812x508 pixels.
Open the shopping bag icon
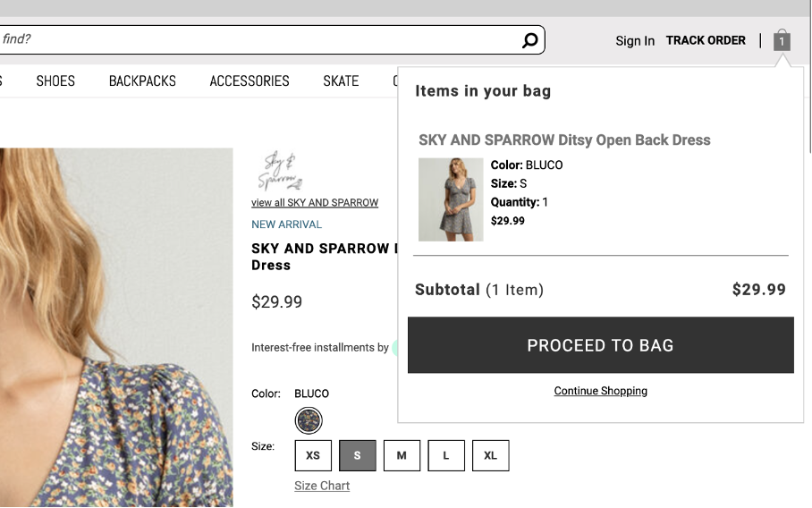pyautogui.click(x=782, y=40)
